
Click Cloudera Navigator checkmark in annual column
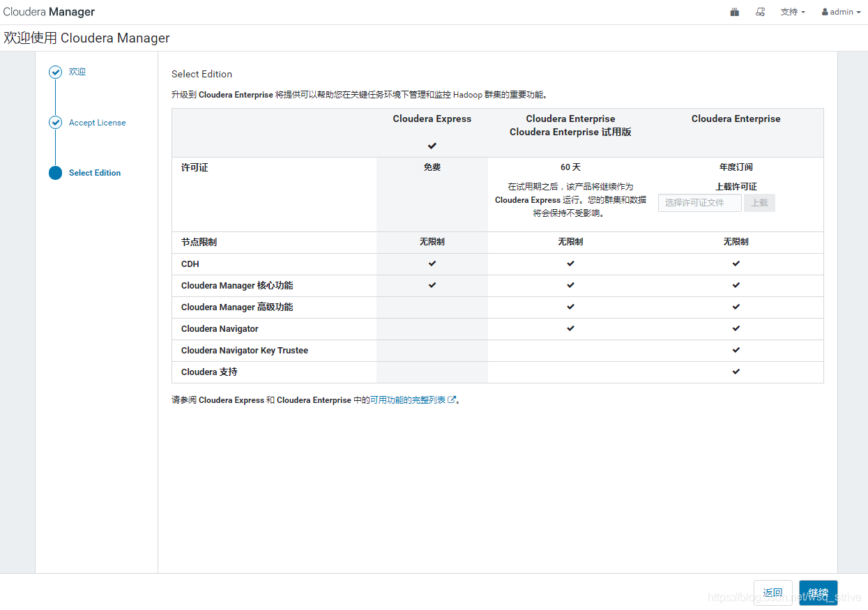tap(736, 328)
